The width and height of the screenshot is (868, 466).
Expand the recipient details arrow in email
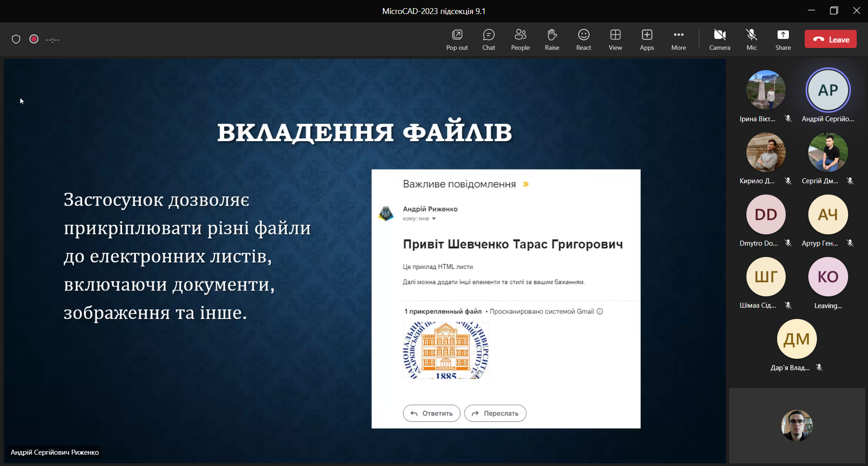coord(434,219)
